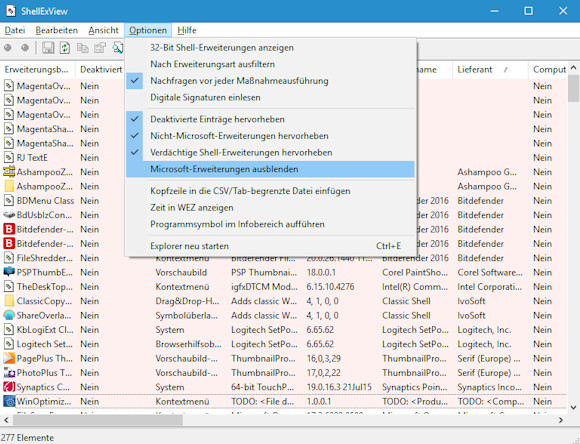Open the Datei menu
Screen dimensions: 580x444
click(x=15, y=30)
